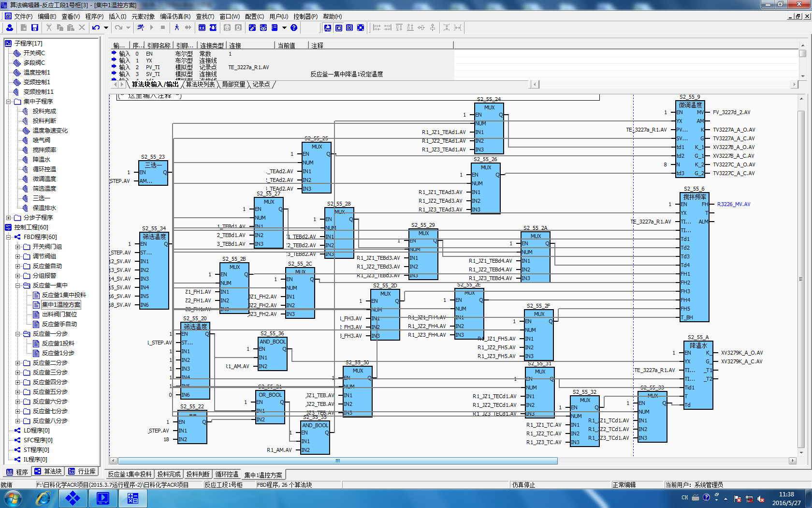The width and height of the screenshot is (812, 508).
Task: Click the Undo arrow icon
Action: (x=96, y=28)
